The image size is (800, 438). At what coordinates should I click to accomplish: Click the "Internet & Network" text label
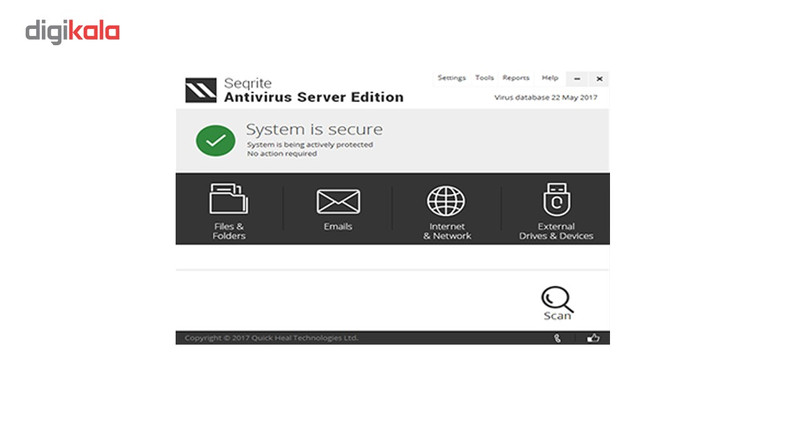[x=447, y=231]
